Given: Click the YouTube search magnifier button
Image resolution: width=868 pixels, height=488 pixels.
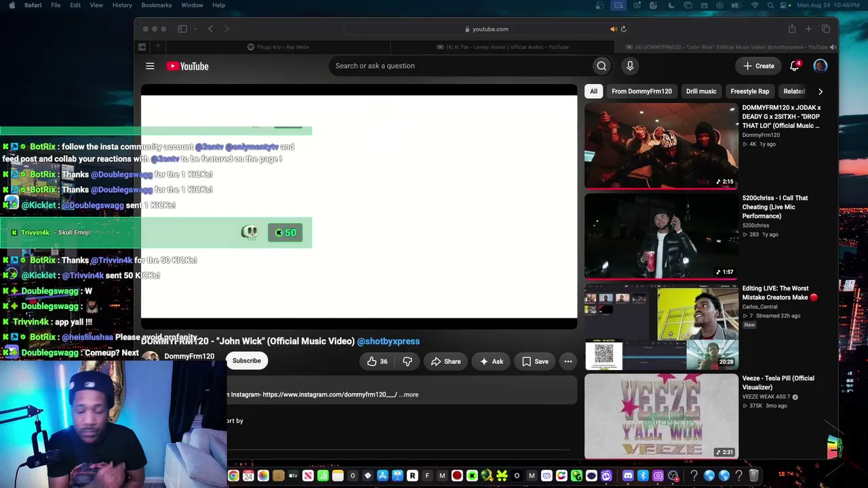Looking at the screenshot, I should pyautogui.click(x=601, y=66).
